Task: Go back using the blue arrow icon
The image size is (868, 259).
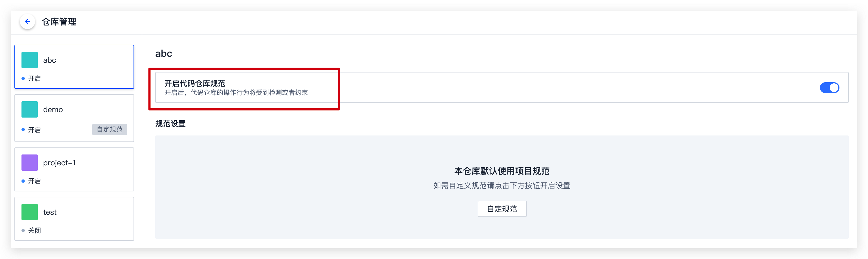Action: (x=28, y=22)
